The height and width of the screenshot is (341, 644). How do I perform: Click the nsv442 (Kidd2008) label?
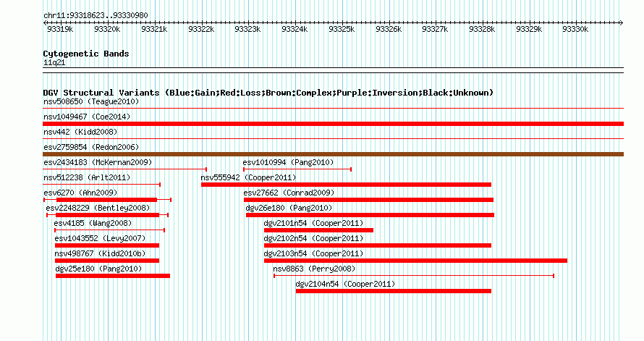(80, 132)
